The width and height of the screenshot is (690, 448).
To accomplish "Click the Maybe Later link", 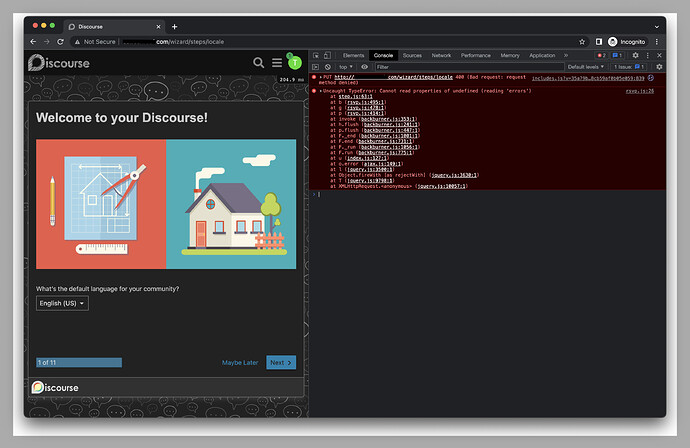I will (x=240, y=363).
